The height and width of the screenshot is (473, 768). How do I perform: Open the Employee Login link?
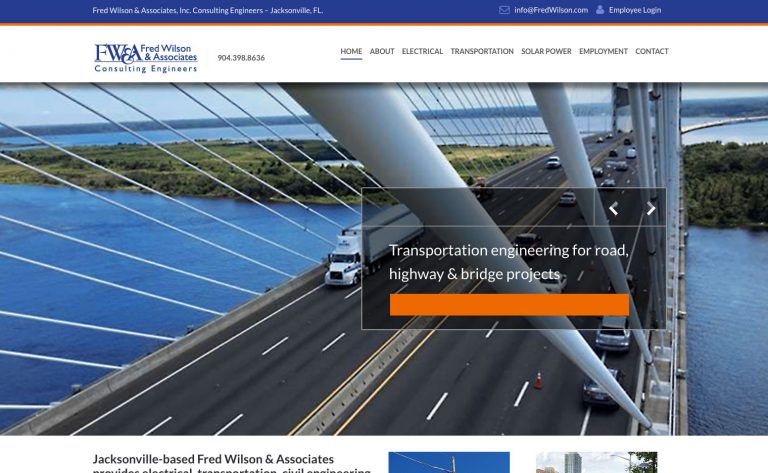(635, 10)
